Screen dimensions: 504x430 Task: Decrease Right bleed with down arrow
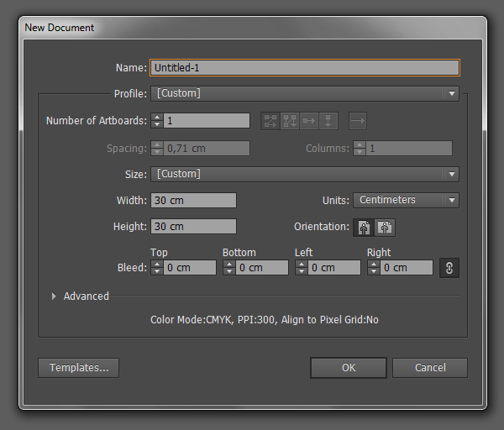[x=374, y=271]
